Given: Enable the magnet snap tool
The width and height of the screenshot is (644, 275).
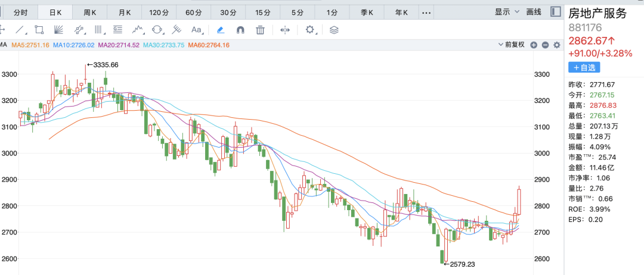Looking at the screenshot, I should point(240,29).
